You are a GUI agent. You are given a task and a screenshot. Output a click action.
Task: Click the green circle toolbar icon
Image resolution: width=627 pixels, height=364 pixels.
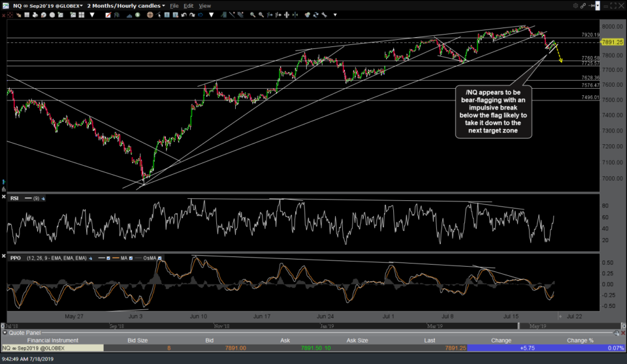click(138, 15)
